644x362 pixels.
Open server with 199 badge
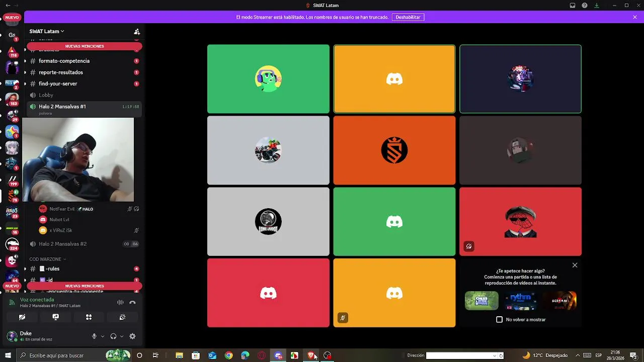(12, 179)
